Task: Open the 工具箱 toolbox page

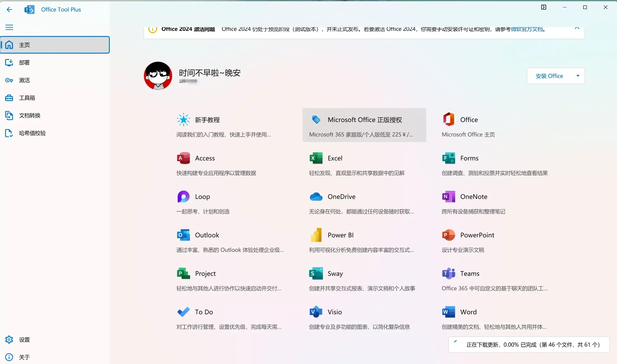Action: pos(55,98)
